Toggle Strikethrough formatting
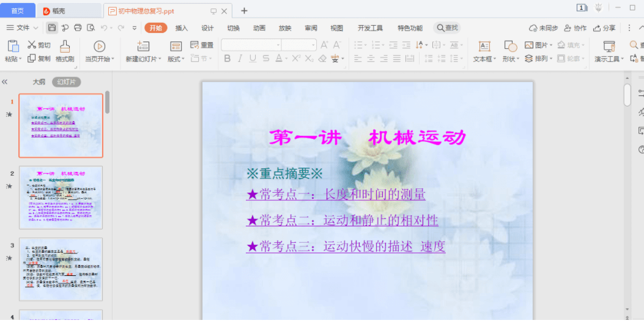Image resolution: width=644 pixels, height=334 pixels. point(266,58)
